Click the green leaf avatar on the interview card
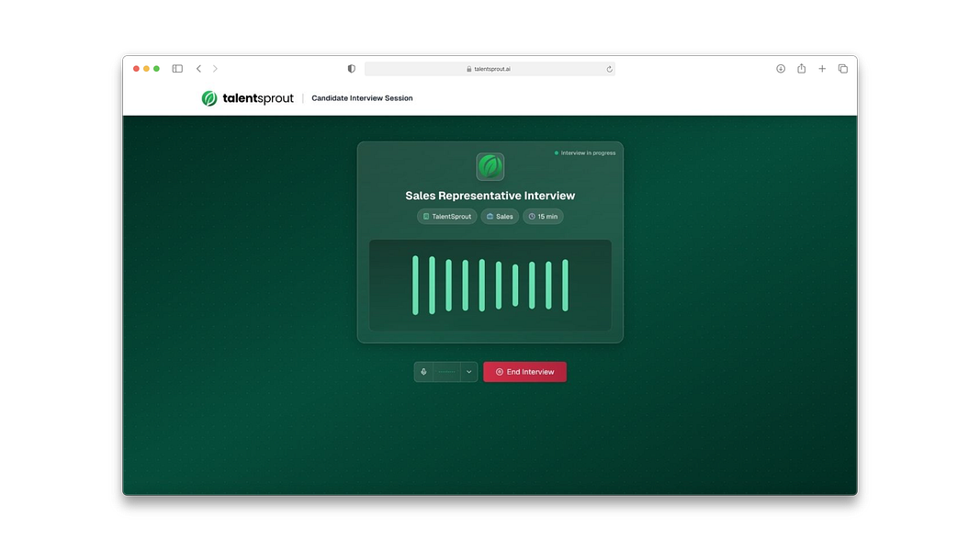Viewport: 980px width, 551px height. point(490,166)
